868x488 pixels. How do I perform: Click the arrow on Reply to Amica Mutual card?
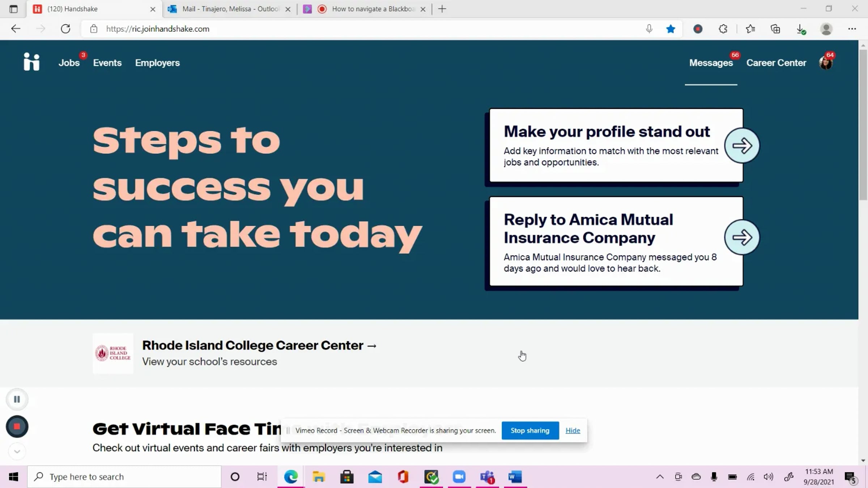[742, 237]
